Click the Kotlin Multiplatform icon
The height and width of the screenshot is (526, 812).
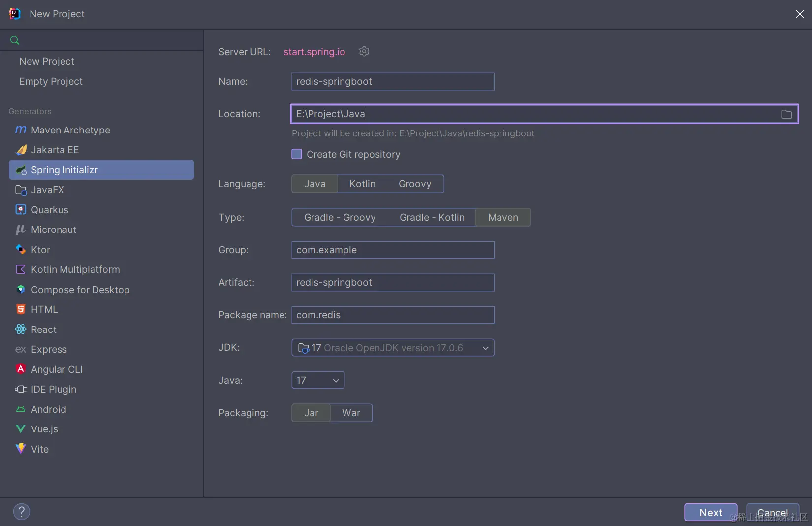tap(21, 269)
